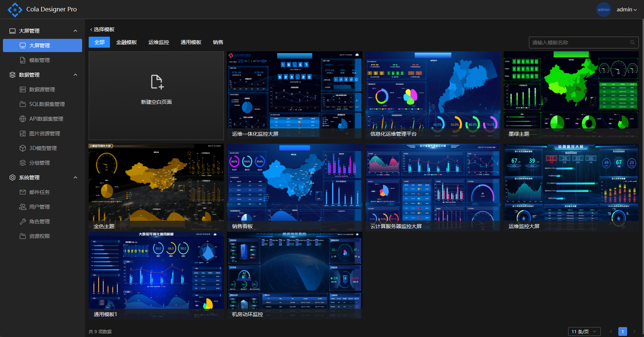
Task: Go back via 选择模板 link
Action: pos(102,29)
